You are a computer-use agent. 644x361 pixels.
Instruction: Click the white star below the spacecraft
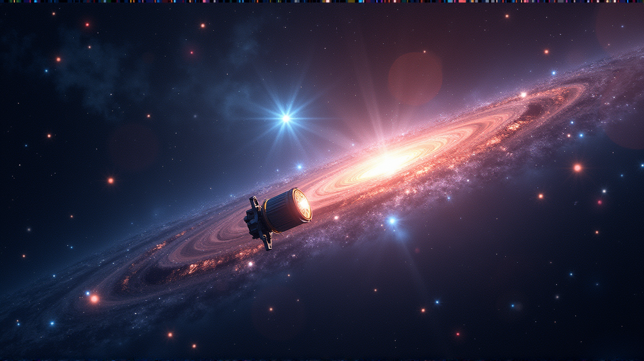coord(250,264)
